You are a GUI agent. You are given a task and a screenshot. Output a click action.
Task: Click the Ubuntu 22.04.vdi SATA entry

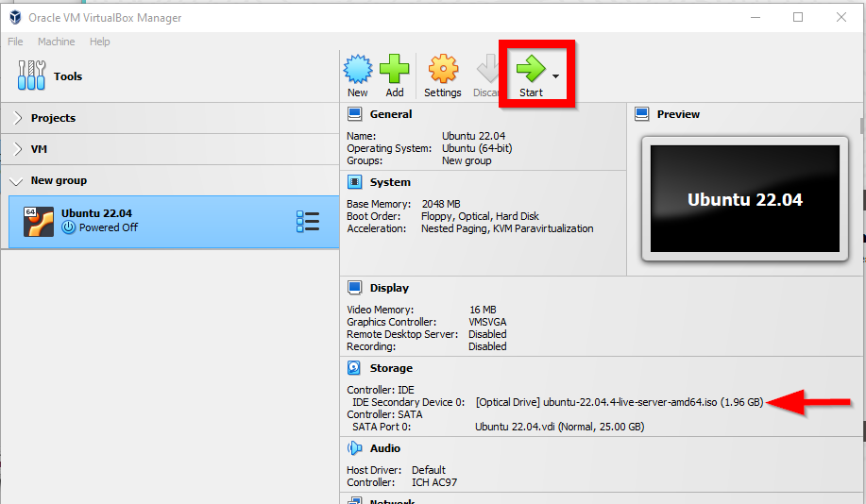point(559,427)
